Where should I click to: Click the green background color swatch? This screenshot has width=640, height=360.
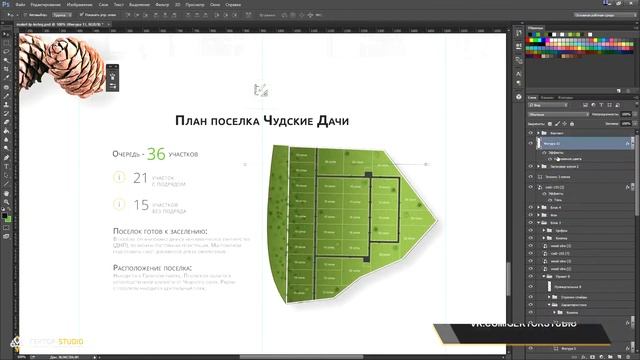8,220
